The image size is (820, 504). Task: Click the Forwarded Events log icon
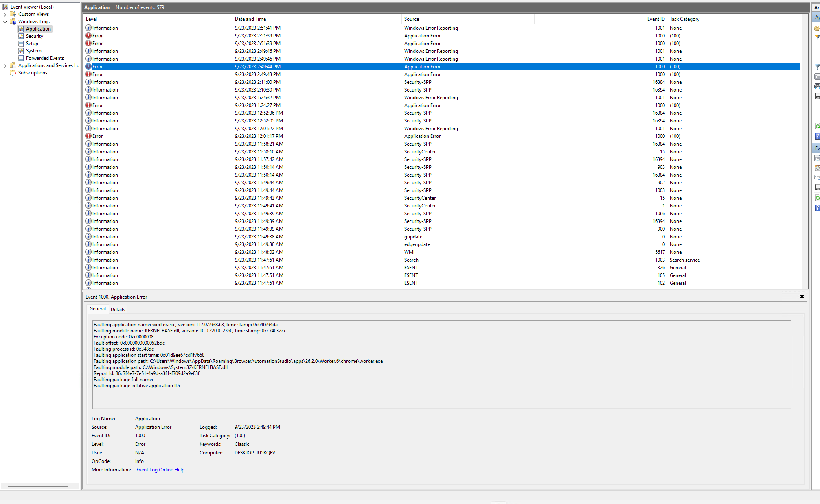pyautogui.click(x=21, y=58)
